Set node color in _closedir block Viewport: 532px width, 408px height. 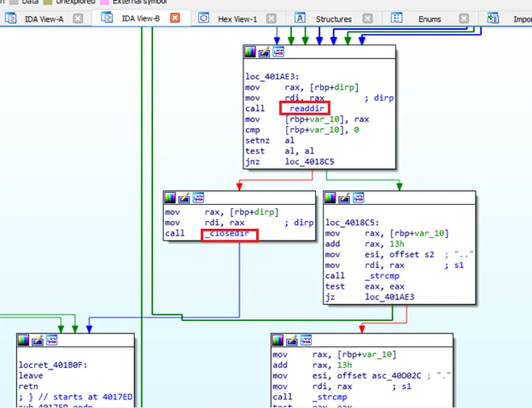[x=170, y=197]
